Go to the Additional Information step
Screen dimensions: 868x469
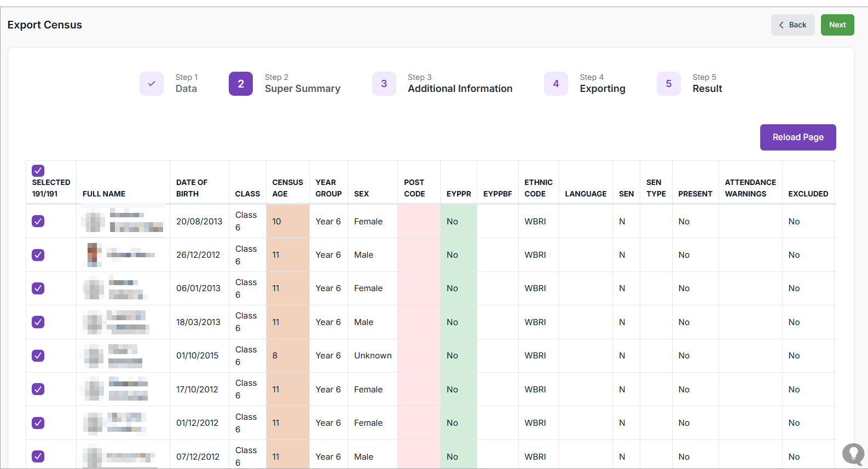pyautogui.click(x=460, y=89)
